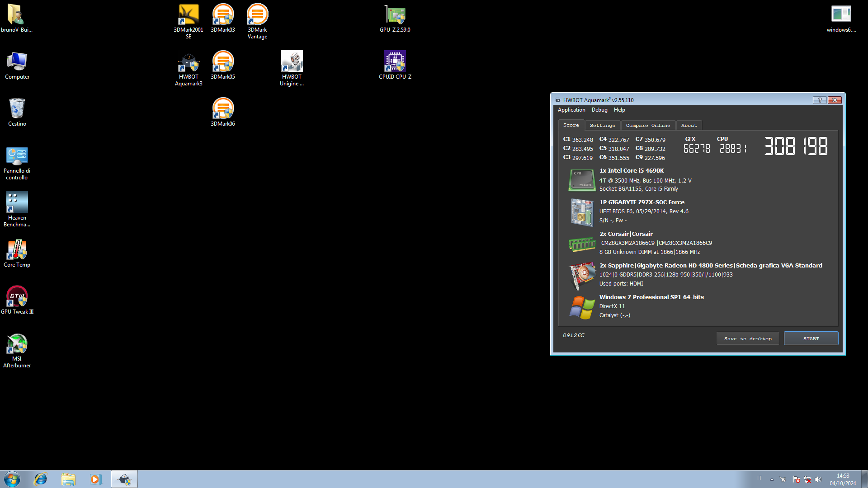Screen dimensions: 868x488
Task: Click the motherboard icon in Aquamark
Action: point(582,212)
